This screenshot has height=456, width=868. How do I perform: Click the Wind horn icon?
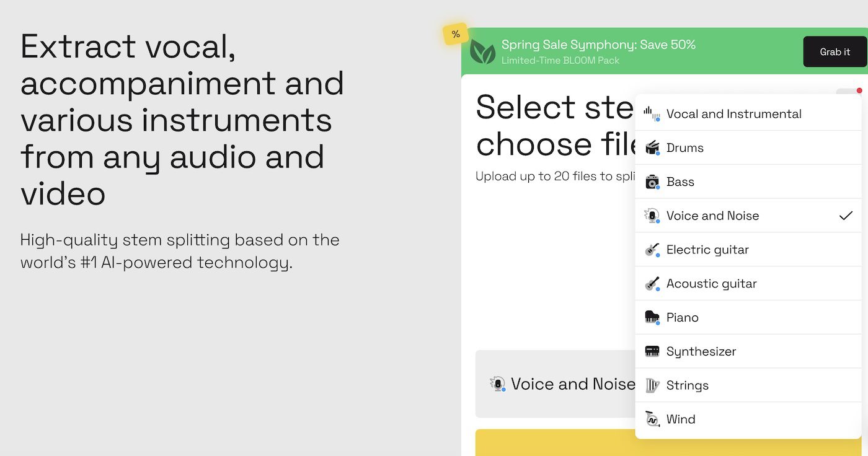651,419
